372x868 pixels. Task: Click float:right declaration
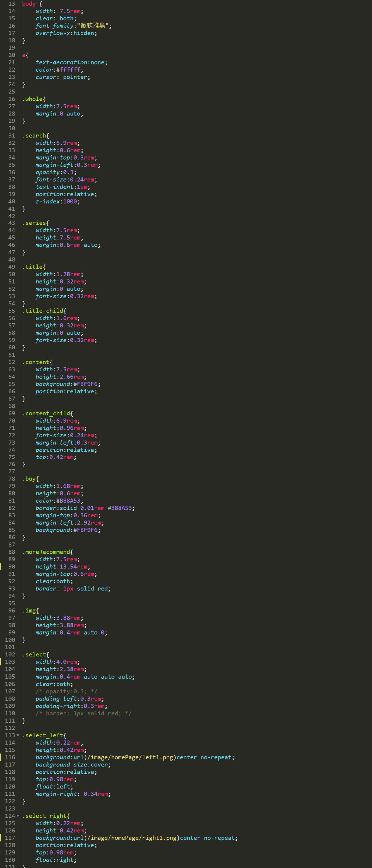point(56,860)
